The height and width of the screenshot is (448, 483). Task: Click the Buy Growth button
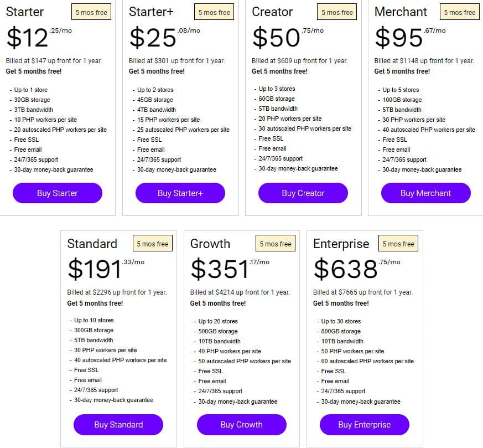(x=241, y=425)
